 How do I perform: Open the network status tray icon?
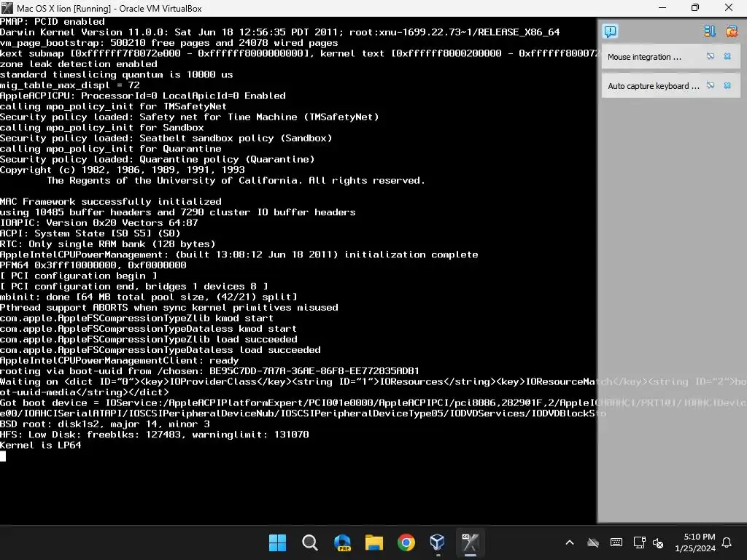tap(639, 542)
